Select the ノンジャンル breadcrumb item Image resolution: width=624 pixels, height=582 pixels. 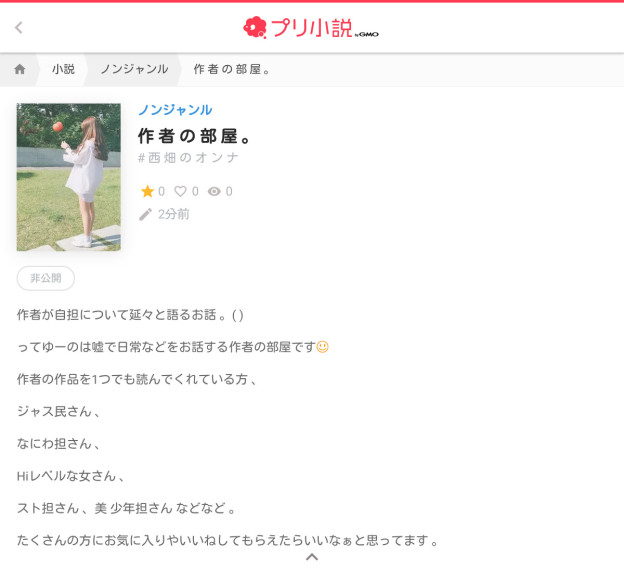[x=135, y=69]
